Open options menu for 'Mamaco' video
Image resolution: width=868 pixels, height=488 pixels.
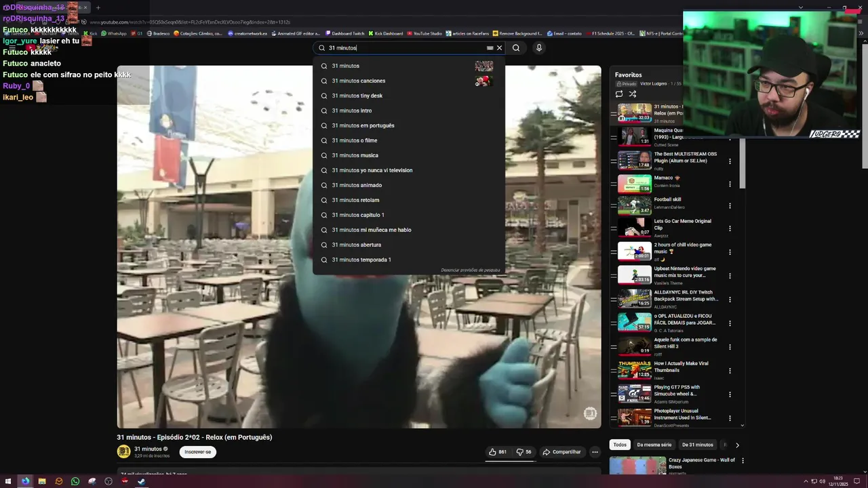tap(730, 184)
